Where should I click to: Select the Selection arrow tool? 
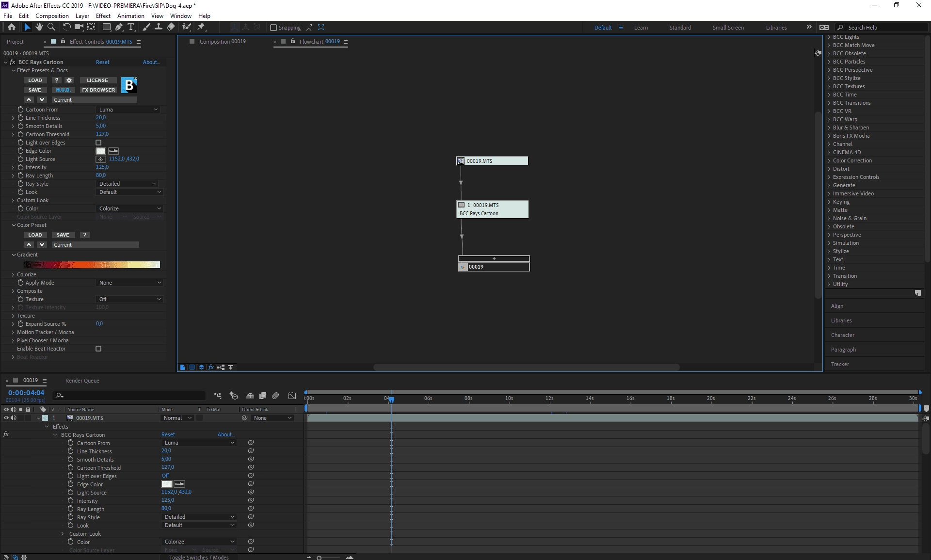[x=27, y=27]
